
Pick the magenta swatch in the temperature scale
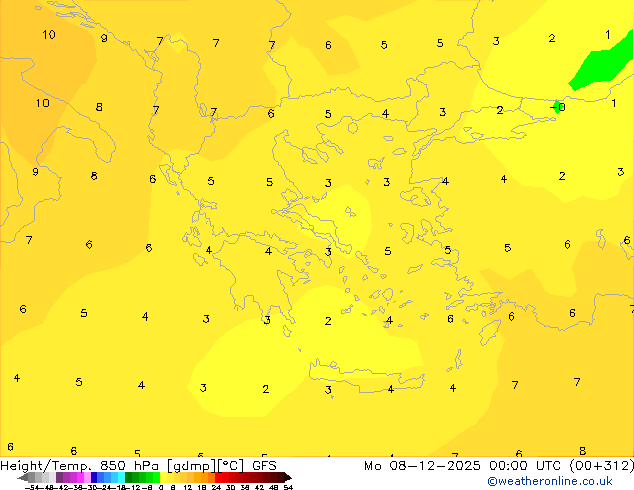coord(80,477)
